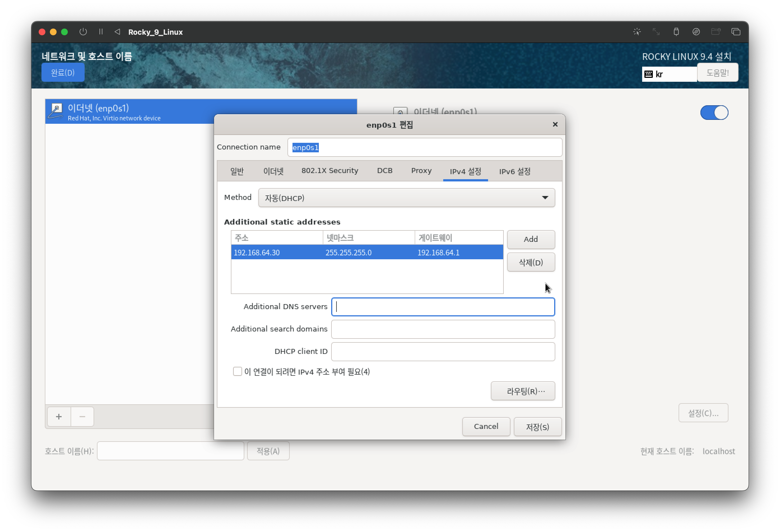Image resolution: width=780 pixels, height=532 pixels.
Task: Switch to the 이더넷 tab
Action: click(x=273, y=171)
